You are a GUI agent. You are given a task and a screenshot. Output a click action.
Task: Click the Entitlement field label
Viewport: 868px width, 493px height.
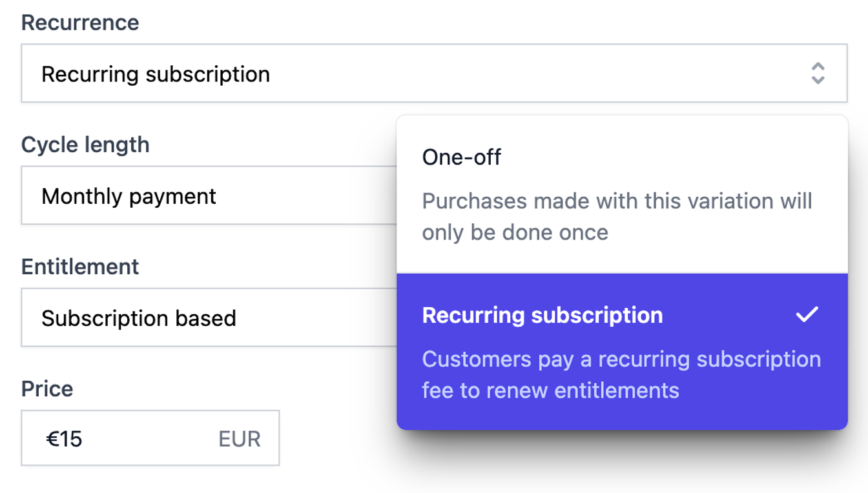coord(80,267)
